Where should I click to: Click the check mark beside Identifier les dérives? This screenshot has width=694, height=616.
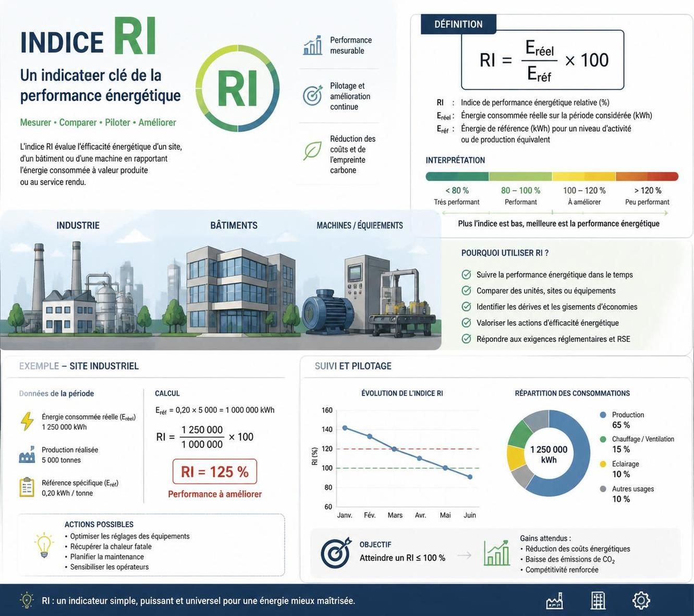click(467, 307)
